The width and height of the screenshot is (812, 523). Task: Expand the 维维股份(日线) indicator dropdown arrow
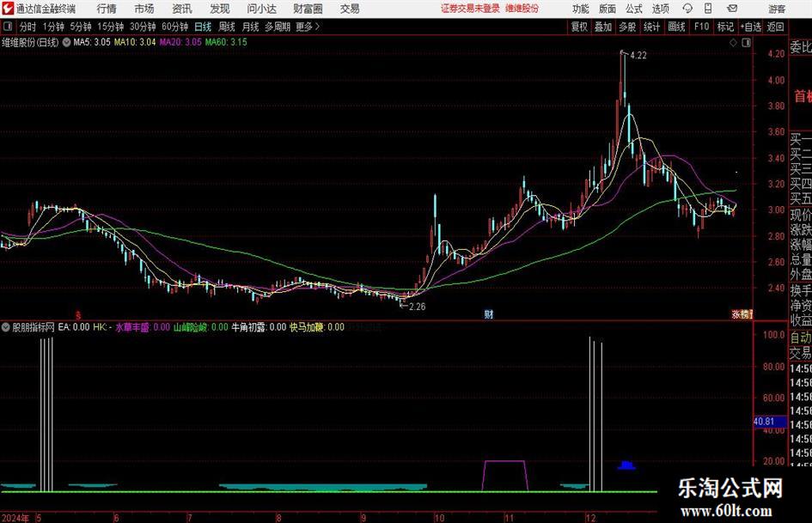67,42
